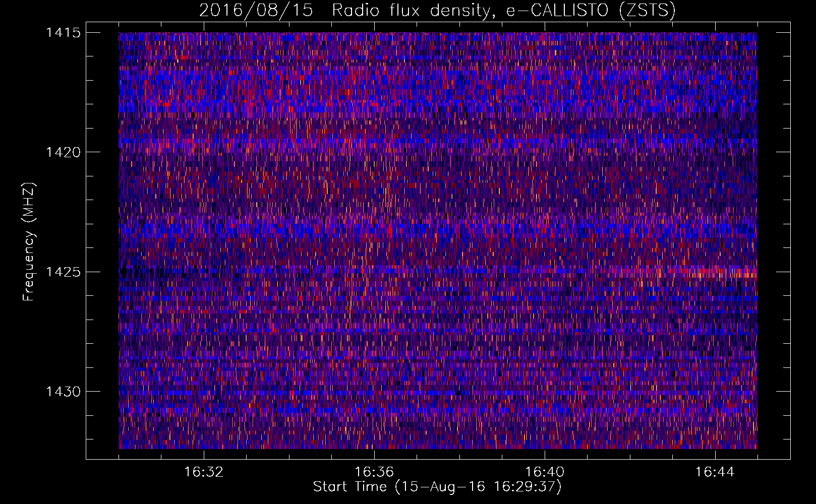This screenshot has width=816, height=504.
Task: Click the '16:44' time axis label
Action: pos(715,472)
